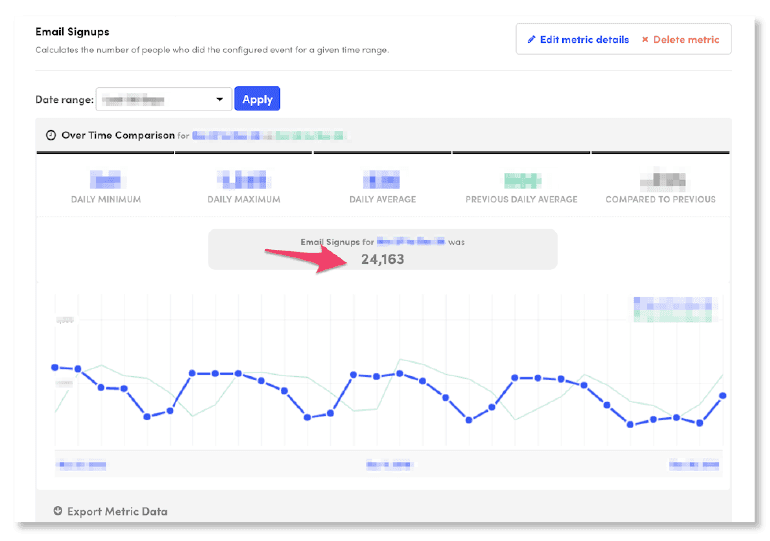Expand the Export Metric Data section
This screenshot has height=541, width=770.
click(117, 511)
